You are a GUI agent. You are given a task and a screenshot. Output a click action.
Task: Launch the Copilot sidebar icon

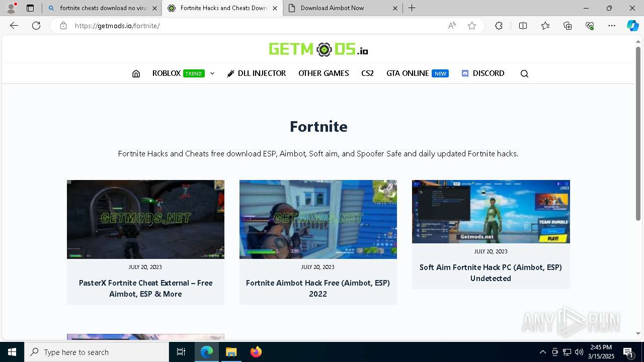coord(632,26)
